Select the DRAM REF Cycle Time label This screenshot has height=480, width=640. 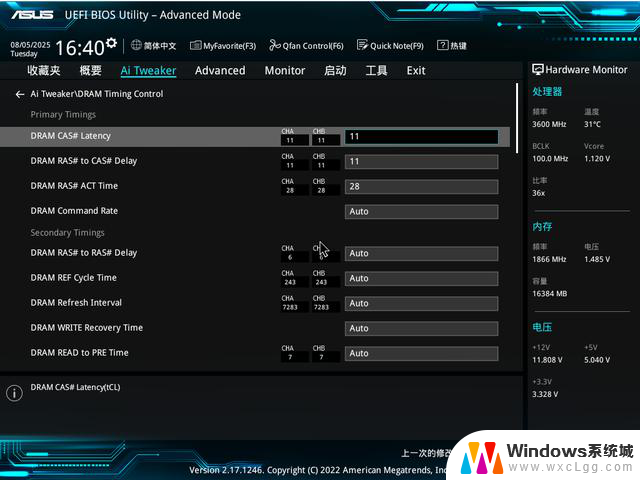pos(73,278)
